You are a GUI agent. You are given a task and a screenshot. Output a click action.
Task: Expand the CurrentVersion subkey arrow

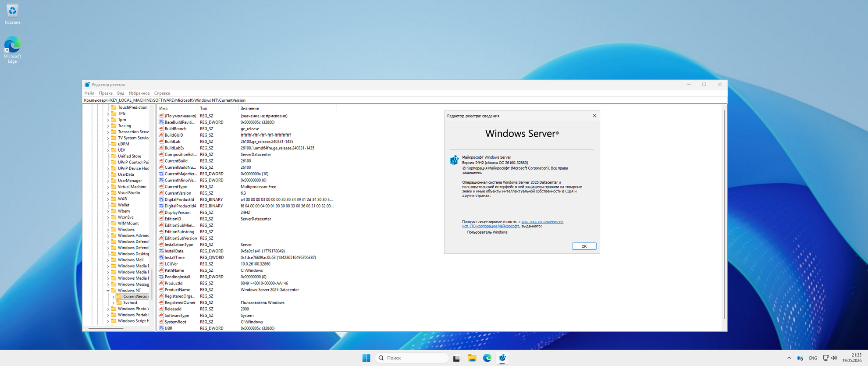point(113,297)
